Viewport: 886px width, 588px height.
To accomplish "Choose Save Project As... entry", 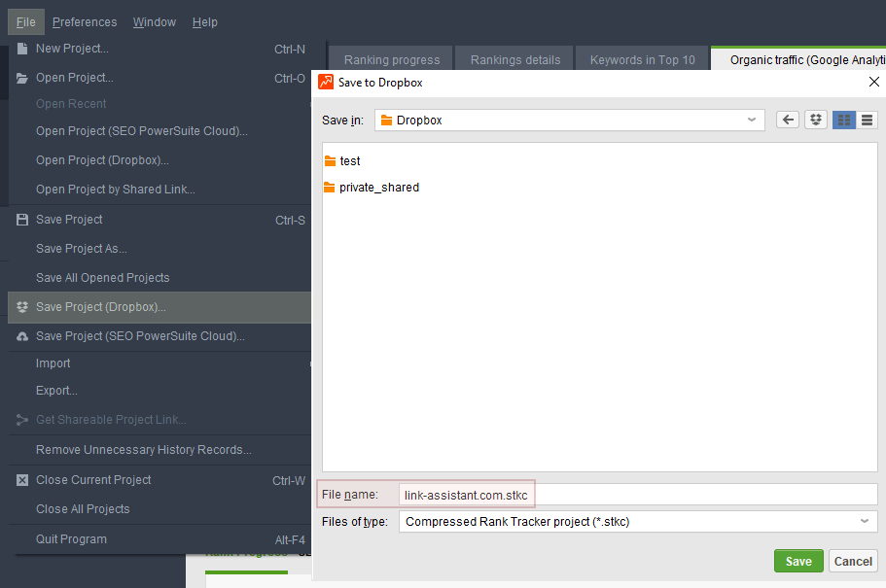I will tap(159, 249).
